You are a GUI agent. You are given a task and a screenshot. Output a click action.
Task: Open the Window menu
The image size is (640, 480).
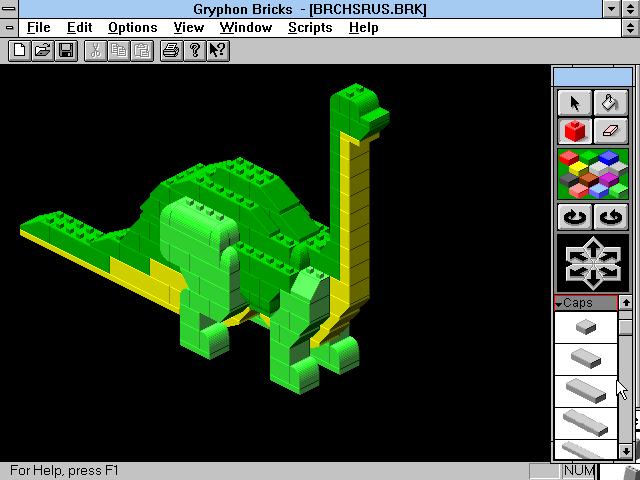click(x=246, y=28)
